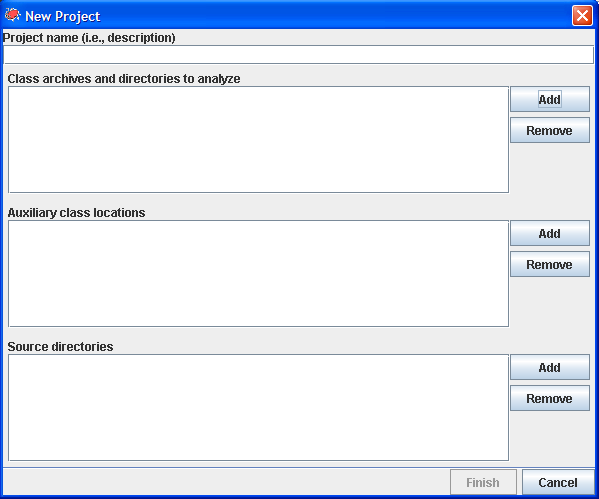Focus the Project name text field
Screen dimensions: 599x499
(298, 55)
